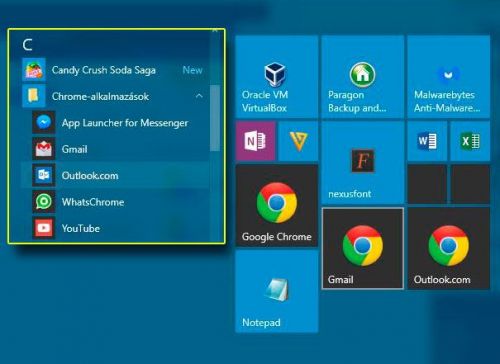
Task: Open the Oracle VM VirtualBox tile
Action: tap(276, 77)
